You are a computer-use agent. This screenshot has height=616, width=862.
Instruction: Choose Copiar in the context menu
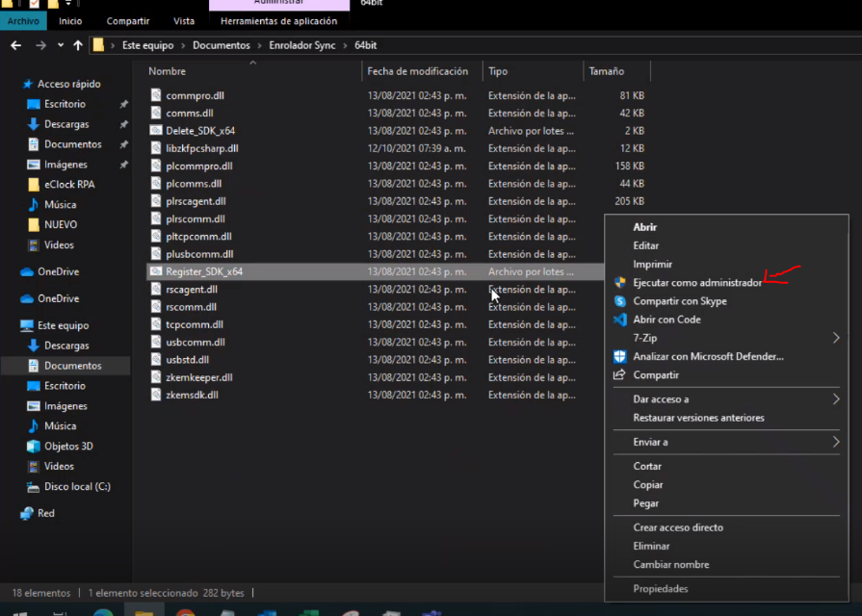(x=648, y=485)
